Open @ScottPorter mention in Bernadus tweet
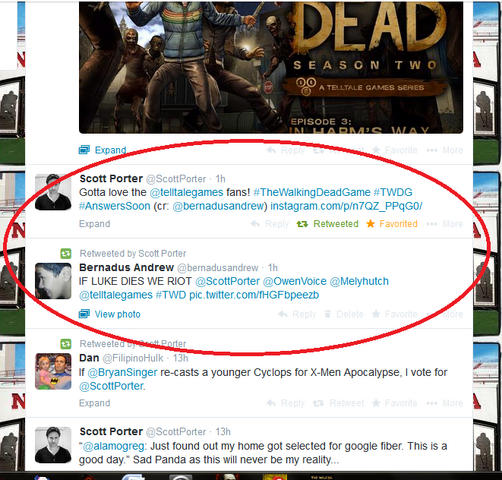Image resolution: width=502 pixels, height=480 pixels. pos(227,281)
